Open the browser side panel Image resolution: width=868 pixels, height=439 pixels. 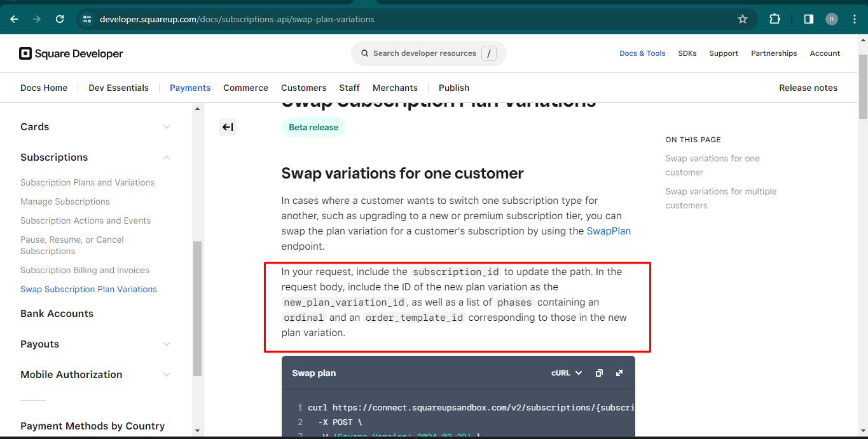808,19
